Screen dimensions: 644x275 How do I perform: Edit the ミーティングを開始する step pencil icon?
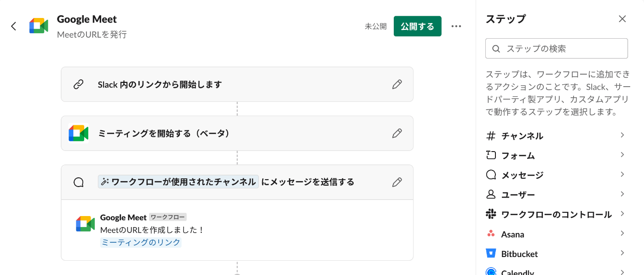pyautogui.click(x=397, y=133)
